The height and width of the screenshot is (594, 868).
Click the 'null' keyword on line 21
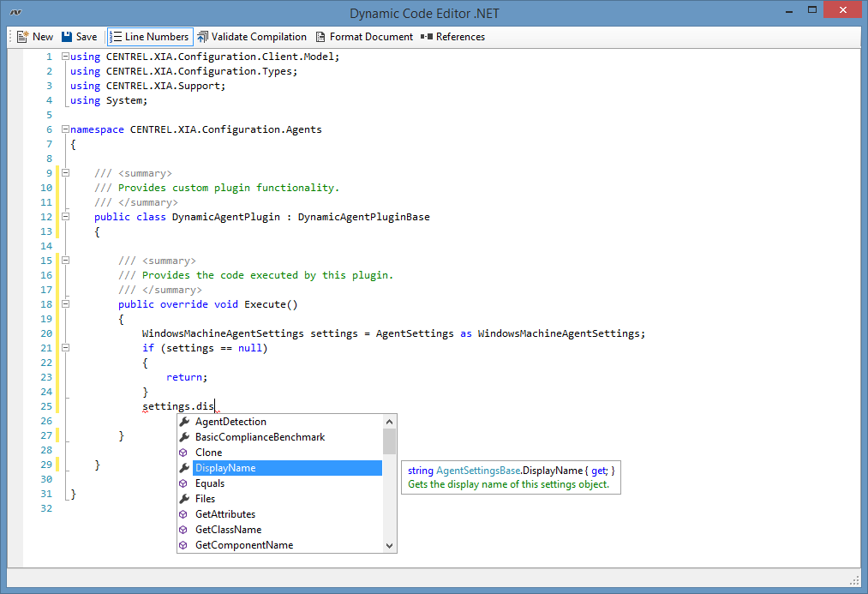point(249,348)
